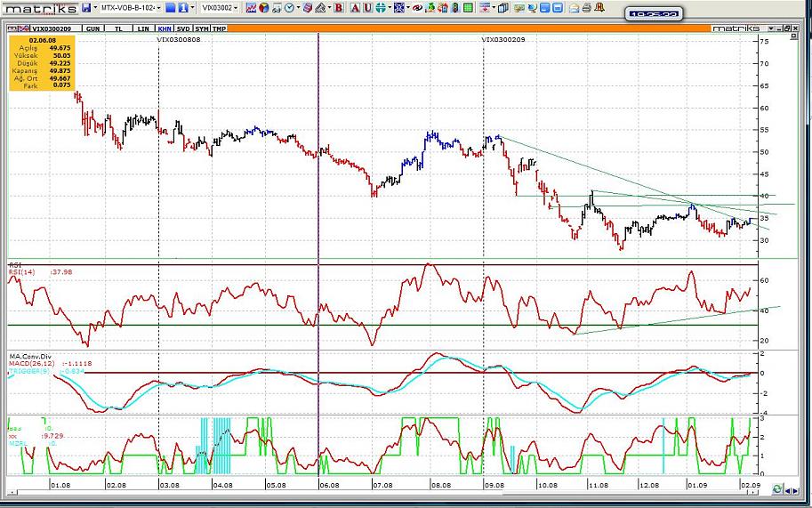Open the line chart icon in toolbar
This screenshot has width=812, height=508.
(x=252, y=7)
